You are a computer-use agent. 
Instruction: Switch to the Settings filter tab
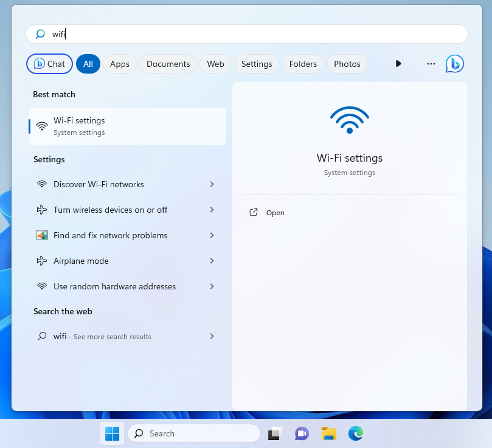[x=256, y=63]
